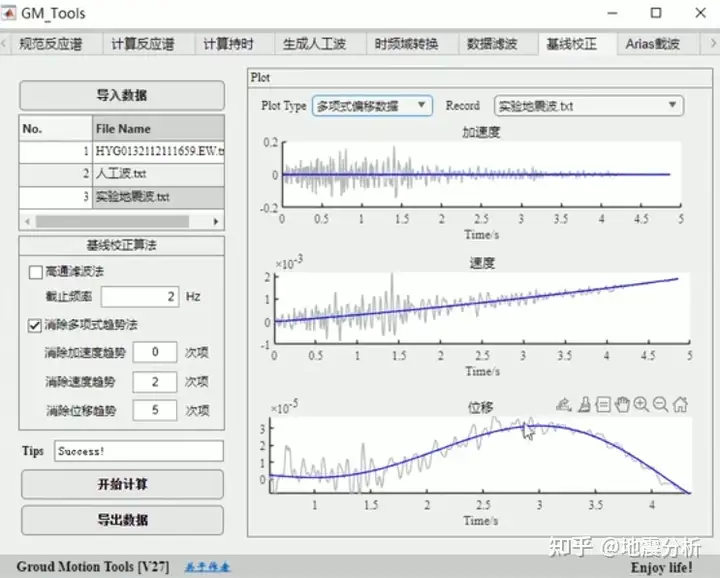Click the 速度 plot area
This screenshot has width=720, height=578.
click(x=482, y=309)
